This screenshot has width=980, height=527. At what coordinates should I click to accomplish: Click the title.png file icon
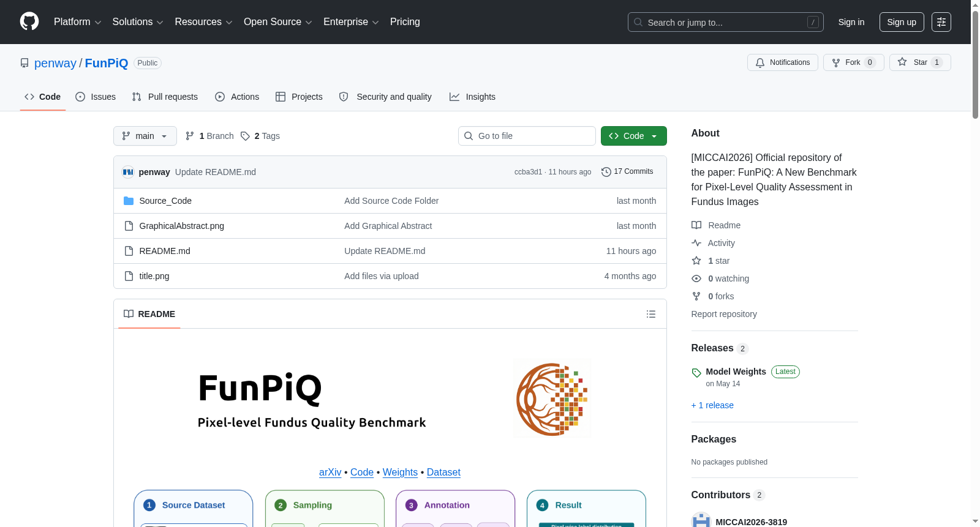(129, 276)
